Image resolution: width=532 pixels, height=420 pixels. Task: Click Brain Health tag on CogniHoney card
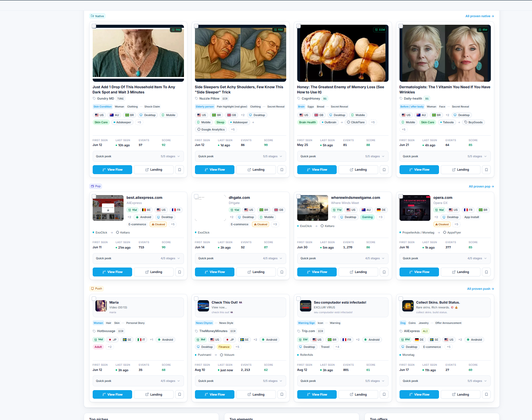click(308, 122)
